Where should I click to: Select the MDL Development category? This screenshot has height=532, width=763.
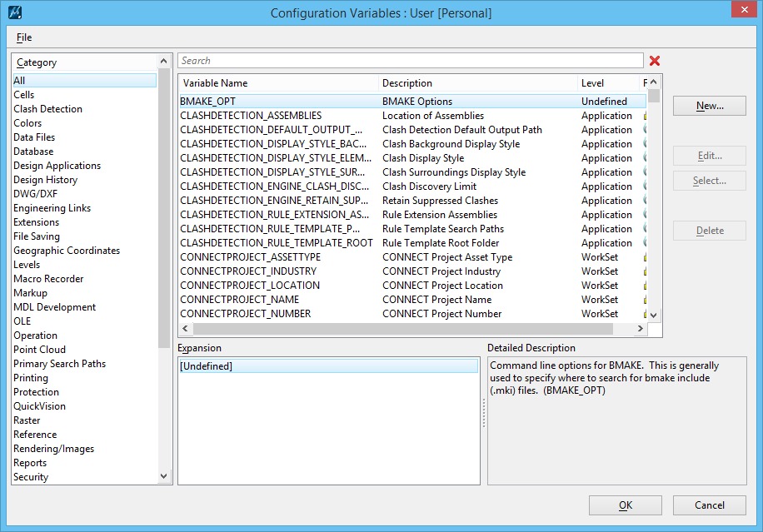tap(85, 307)
